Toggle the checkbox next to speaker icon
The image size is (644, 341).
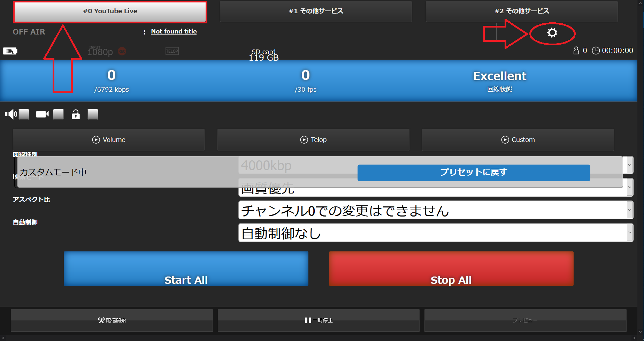coord(24,114)
